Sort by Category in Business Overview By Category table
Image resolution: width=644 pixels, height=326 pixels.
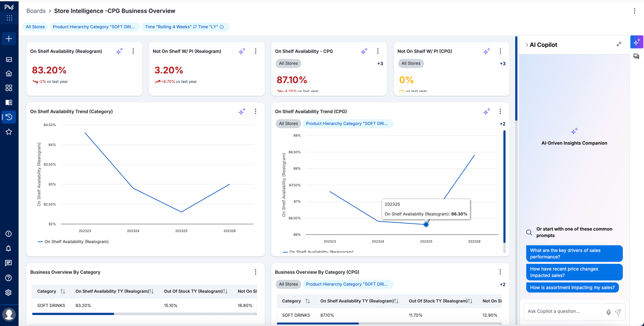(x=63, y=291)
